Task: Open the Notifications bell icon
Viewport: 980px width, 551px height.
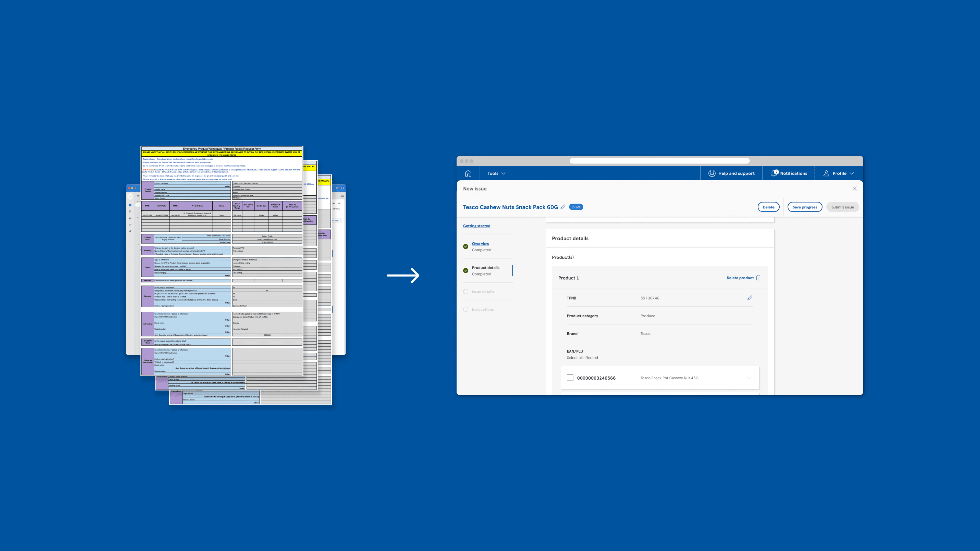Action: click(x=774, y=173)
